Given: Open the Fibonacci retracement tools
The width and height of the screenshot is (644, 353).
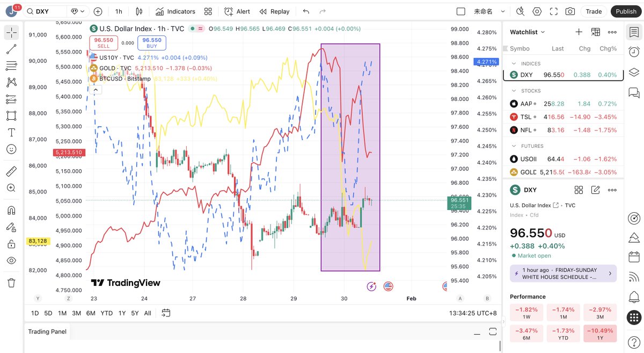Looking at the screenshot, I should (x=11, y=66).
